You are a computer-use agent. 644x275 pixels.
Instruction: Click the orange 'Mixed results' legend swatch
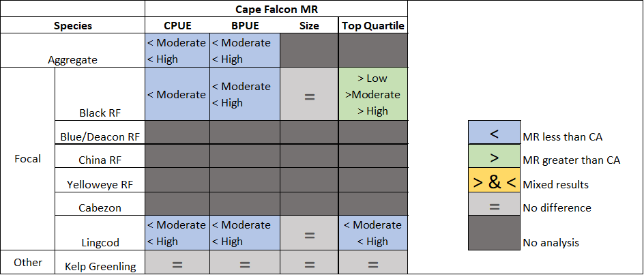tap(495, 184)
